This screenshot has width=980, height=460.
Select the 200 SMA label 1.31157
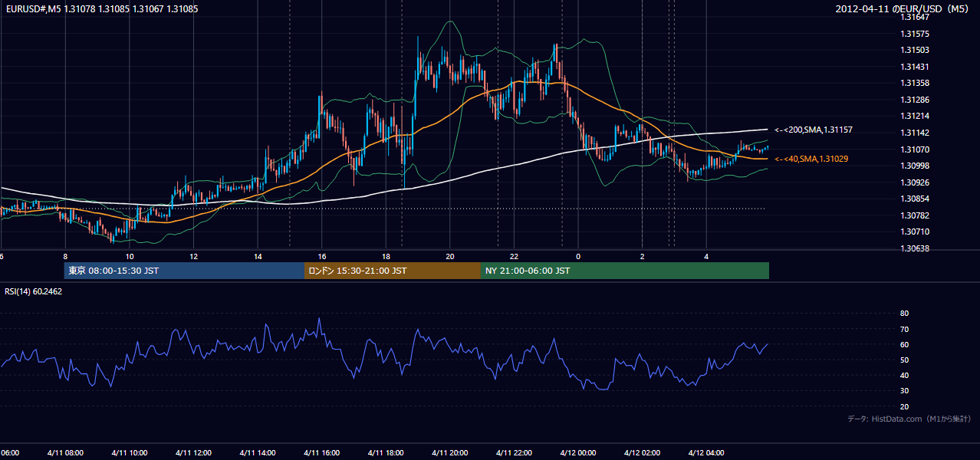pyautogui.click(x=813, y=130)
